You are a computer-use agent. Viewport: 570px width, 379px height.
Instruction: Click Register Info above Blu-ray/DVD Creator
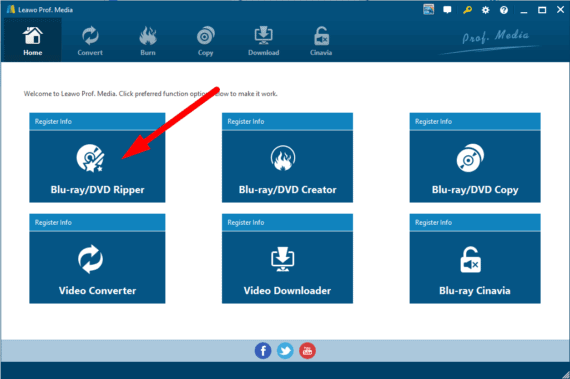click(246, 121)
